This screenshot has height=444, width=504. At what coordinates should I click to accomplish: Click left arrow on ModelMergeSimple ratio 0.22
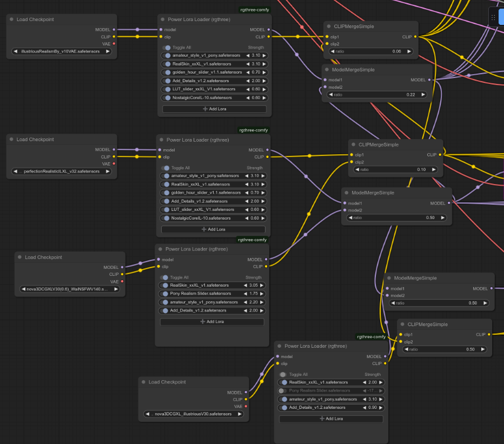tap(331, 95)
